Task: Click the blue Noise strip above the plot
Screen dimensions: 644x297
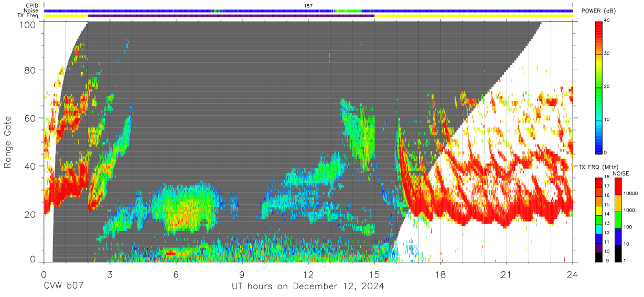Action: (x=308, y=10)
